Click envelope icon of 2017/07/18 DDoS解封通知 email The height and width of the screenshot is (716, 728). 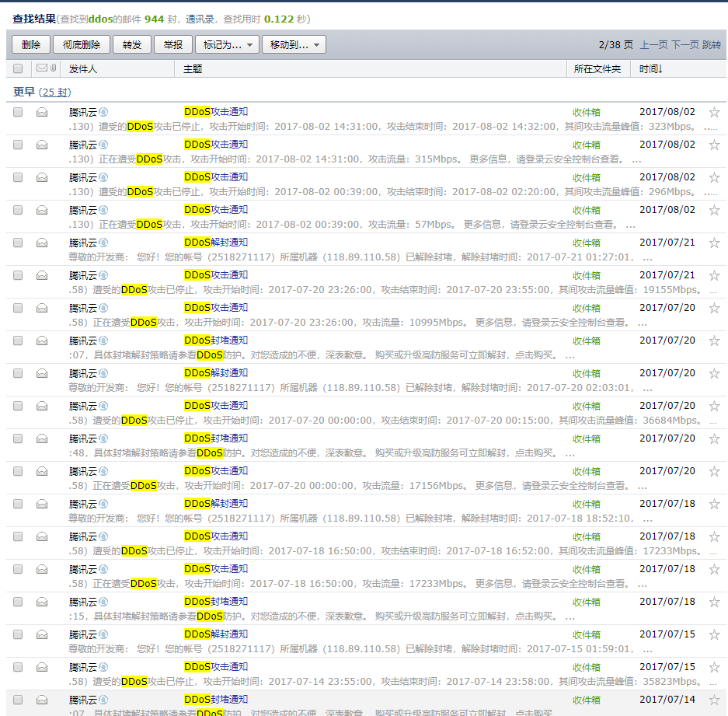pos(42,504)
